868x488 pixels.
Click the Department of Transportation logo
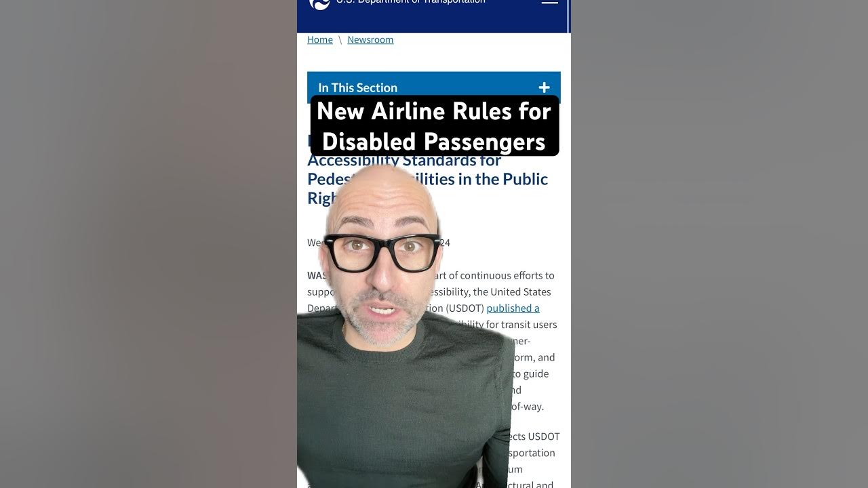coord(319,3)
